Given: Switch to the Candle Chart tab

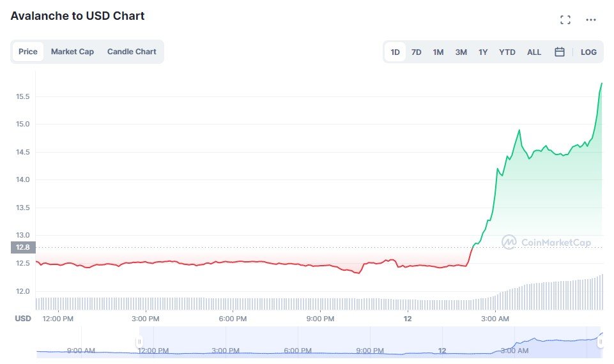Looking at the screenshot, I should pyautogui.click(x=132, y=52).
